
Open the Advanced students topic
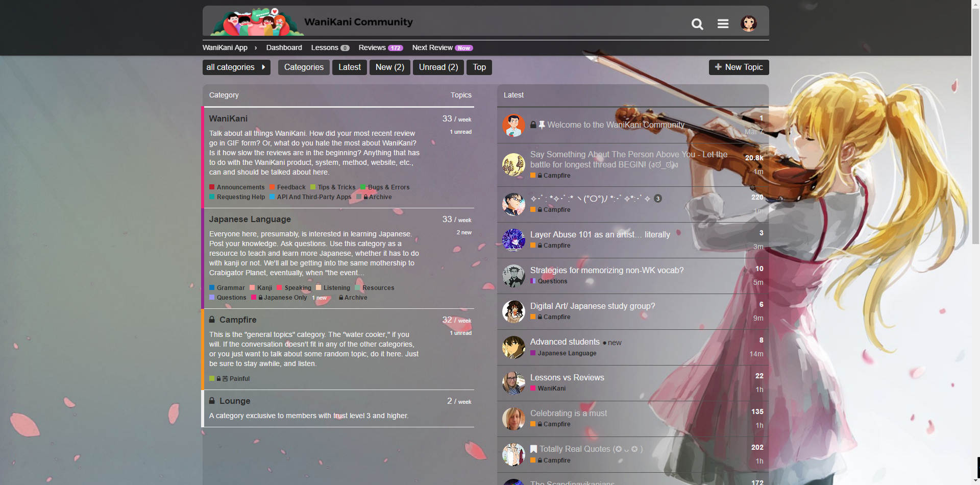(565, 342)
